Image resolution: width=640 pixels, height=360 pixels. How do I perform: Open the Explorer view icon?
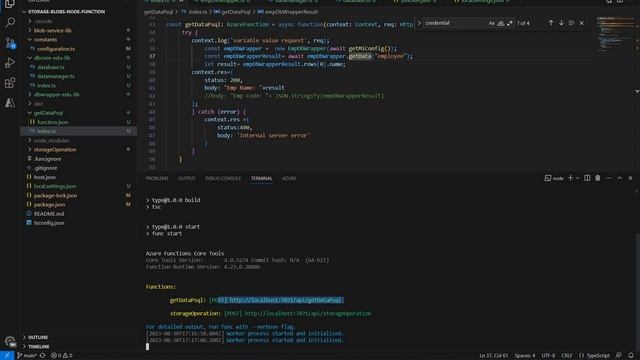pyautogui.click(x=10, y=4)
